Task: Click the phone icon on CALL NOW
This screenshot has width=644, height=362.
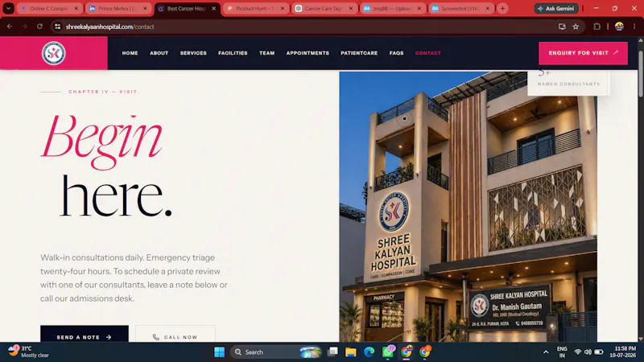Action: pos(155,337)
